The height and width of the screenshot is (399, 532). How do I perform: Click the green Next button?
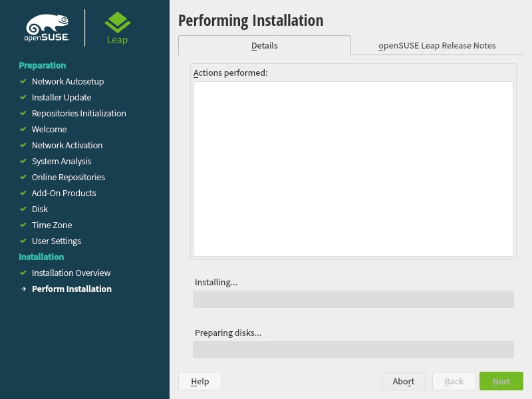501,381
